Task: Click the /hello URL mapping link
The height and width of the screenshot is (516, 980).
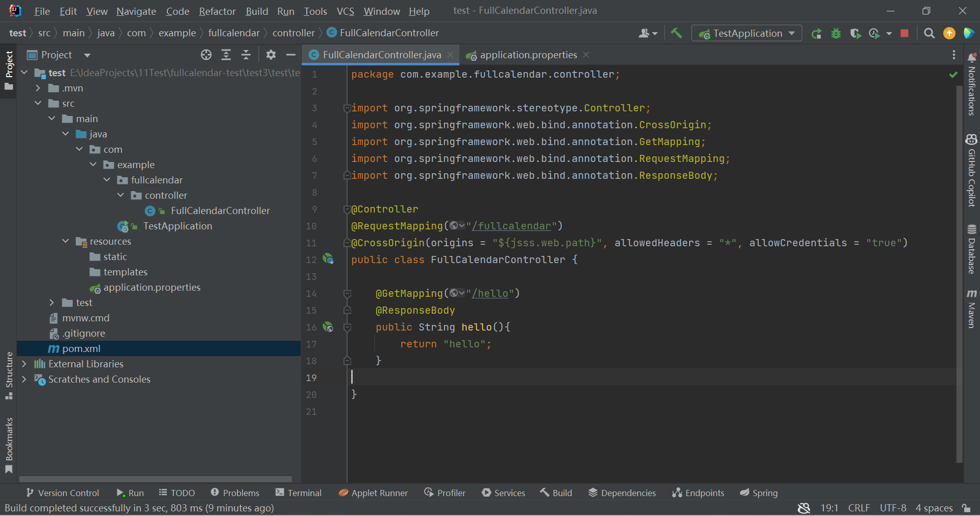Action: click(490, 293)
